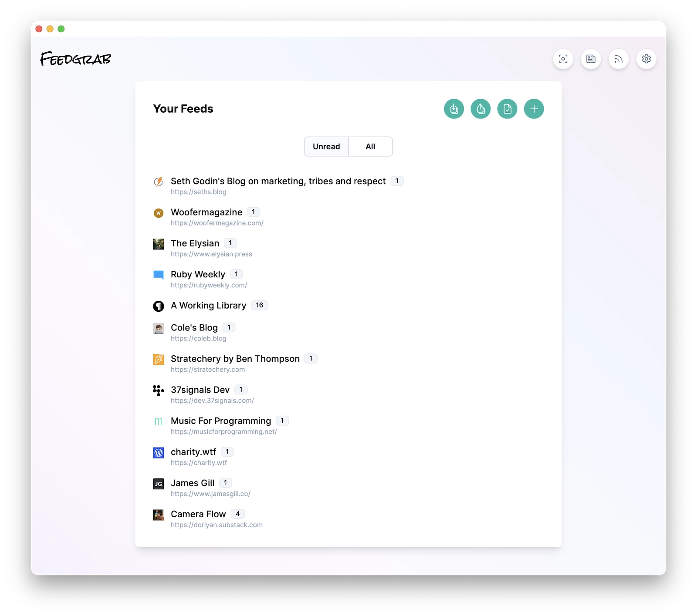Open the Music For Programming feed
This screenshot has height=616, width=697.
(x=220, y=421)
